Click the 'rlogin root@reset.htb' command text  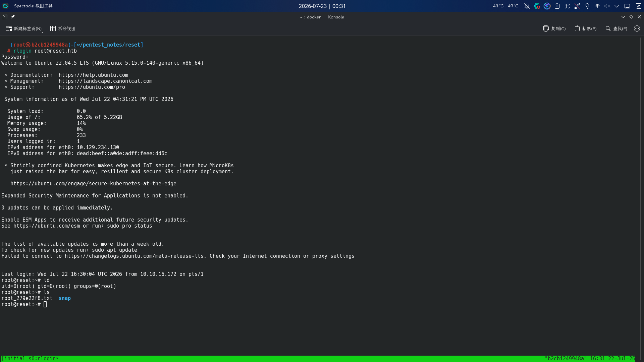click(45, 51)
